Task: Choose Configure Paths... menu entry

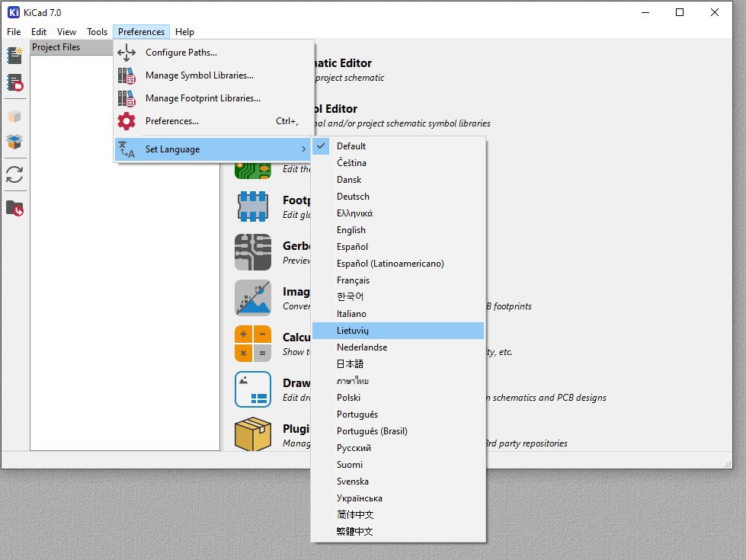Action: pyautogui.click(x=214, y=53)
